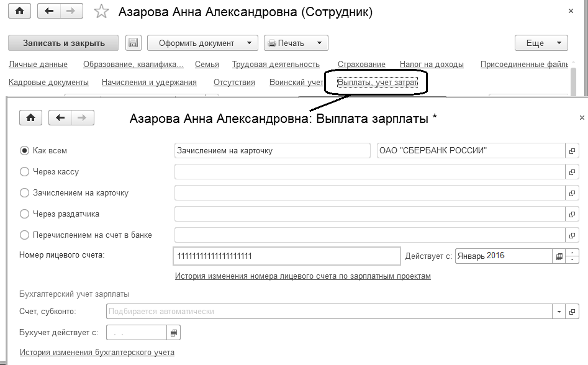Navigate forward in the Сотрудник window
The width and height of the screenshot is (588, 365).
point(71,11)
